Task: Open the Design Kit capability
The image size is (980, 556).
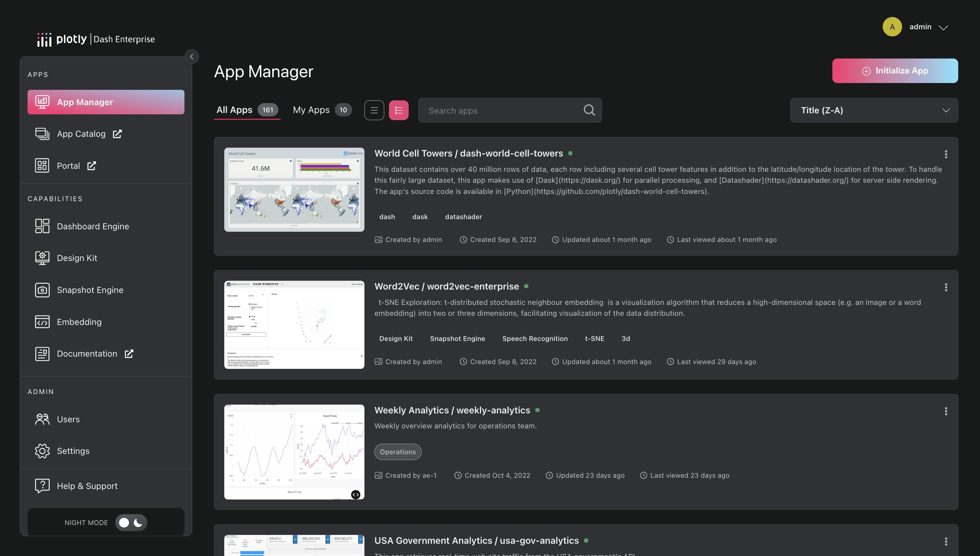Action: 77,258
